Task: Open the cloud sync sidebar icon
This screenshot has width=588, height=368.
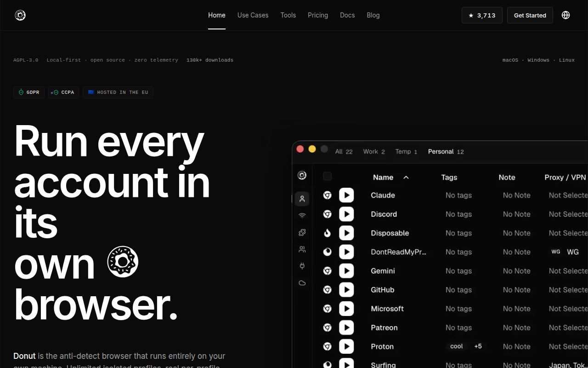Action: coord(302,283)
